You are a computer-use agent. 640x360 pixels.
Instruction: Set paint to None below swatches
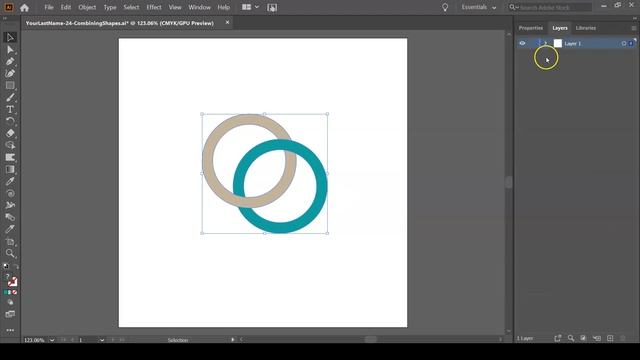(x=15, y=292)
